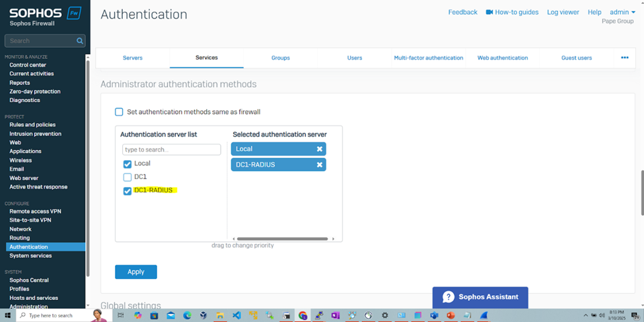Remove Local from selected authentication servers
This screenshot has width=644, height=322.
click(x=320, y=149)
